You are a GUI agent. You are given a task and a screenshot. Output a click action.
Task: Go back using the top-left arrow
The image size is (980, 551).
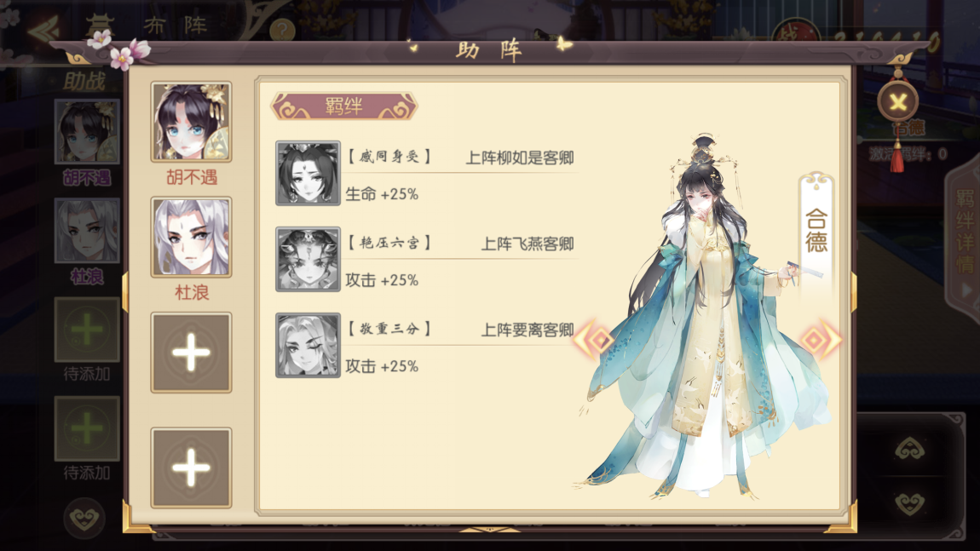[x=43, y=27]
